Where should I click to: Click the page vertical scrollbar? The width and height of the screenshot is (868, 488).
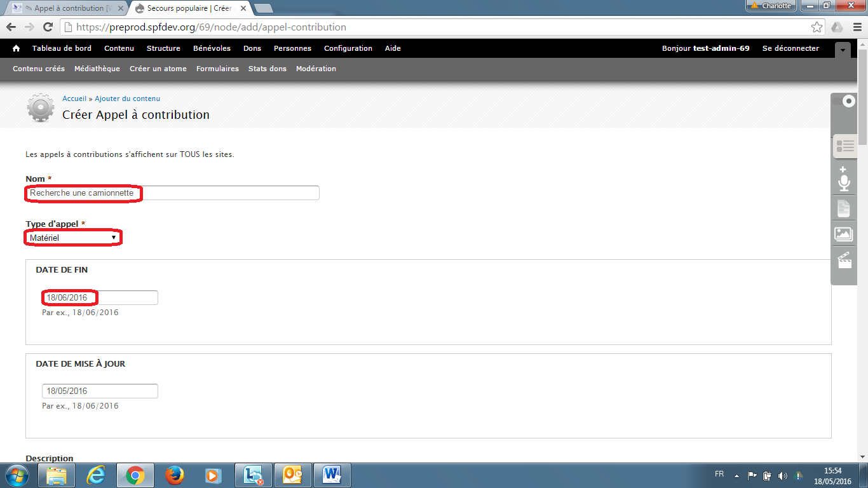862,254
